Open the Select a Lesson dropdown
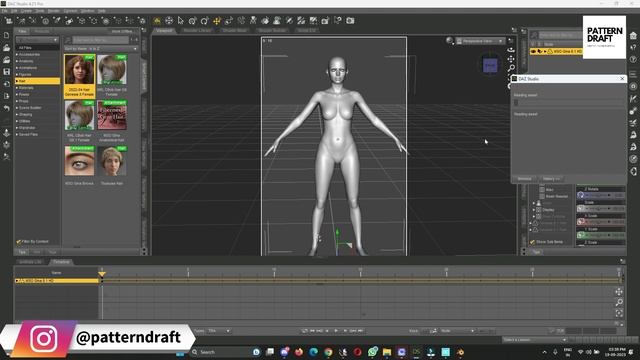 535,340
